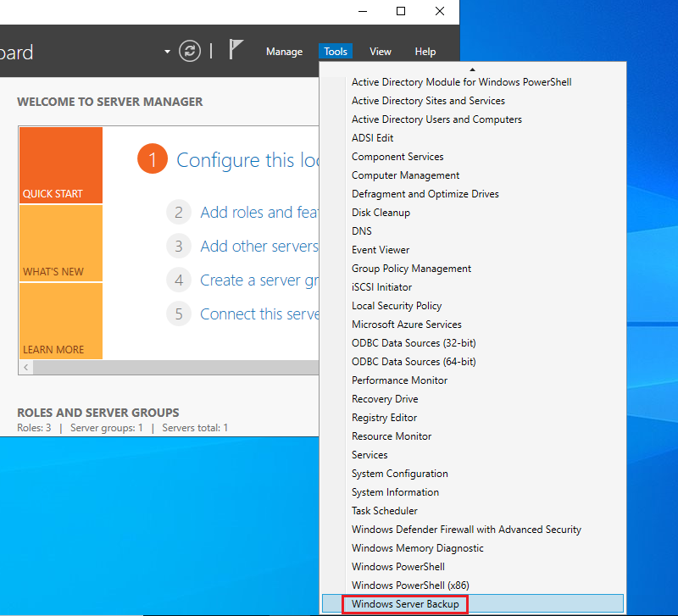This screenshot has width=678, height=616.
Task: Click the Create a server group link
Action: pyautogui.click(x=258, y=280)
